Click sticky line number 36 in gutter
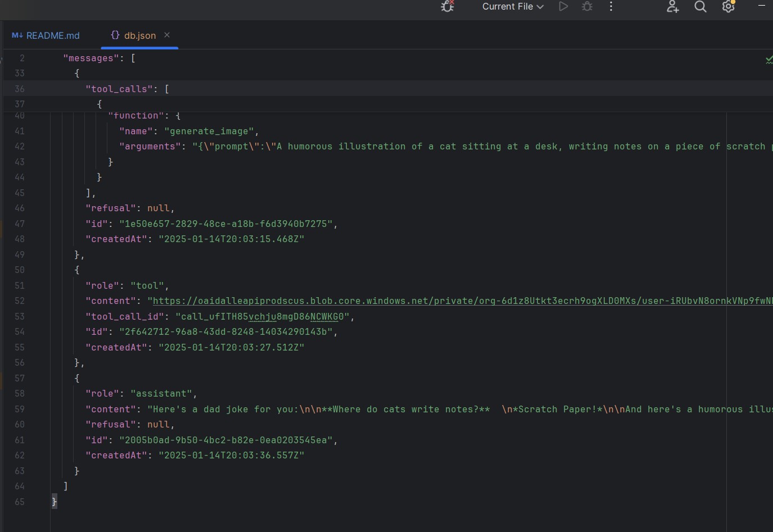 click(20, 89)
